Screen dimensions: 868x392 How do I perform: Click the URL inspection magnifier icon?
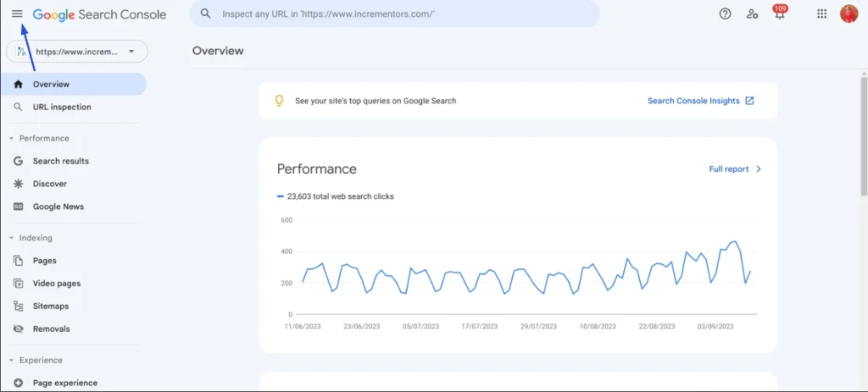tap(19, 107)
